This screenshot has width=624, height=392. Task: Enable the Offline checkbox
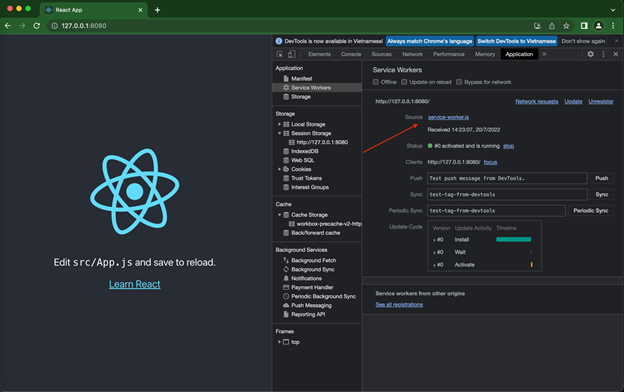point(375,82)
